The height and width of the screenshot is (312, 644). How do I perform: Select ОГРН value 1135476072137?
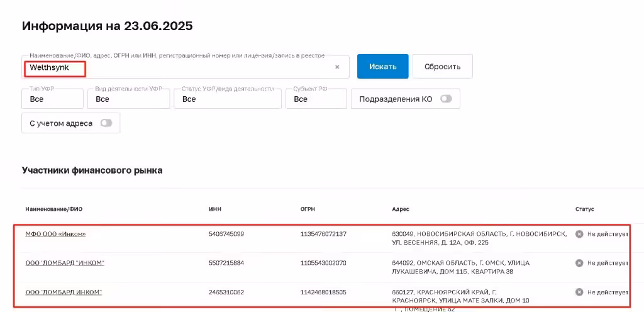pos(323,234)
